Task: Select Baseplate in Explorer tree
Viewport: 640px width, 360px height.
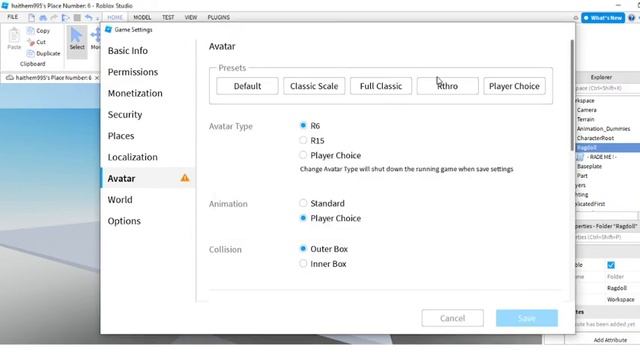Action: tap(589, 166)
